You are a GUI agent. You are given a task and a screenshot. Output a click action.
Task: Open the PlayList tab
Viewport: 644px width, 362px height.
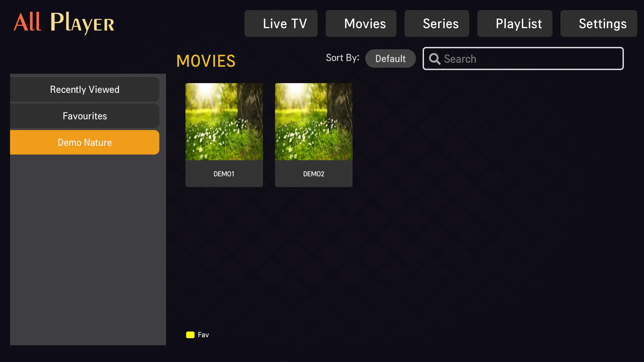point(515,23)
